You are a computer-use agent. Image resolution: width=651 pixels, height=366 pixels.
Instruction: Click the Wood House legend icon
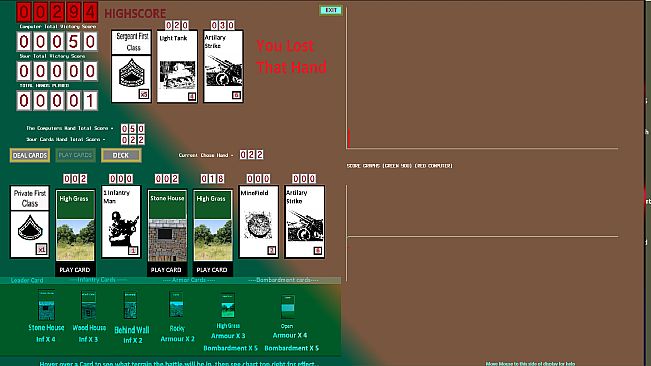88,305
